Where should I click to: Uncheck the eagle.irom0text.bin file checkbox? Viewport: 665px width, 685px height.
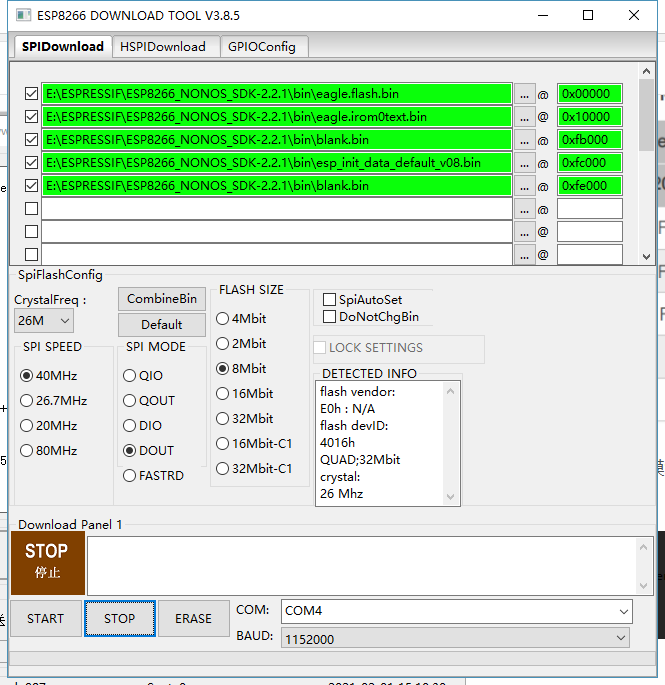coord(31,117)
